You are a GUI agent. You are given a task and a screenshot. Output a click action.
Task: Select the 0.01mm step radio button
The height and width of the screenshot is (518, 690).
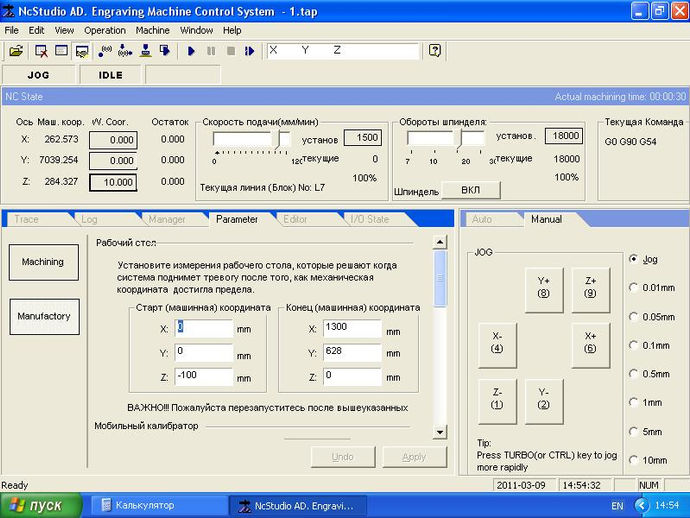(634, 287)
